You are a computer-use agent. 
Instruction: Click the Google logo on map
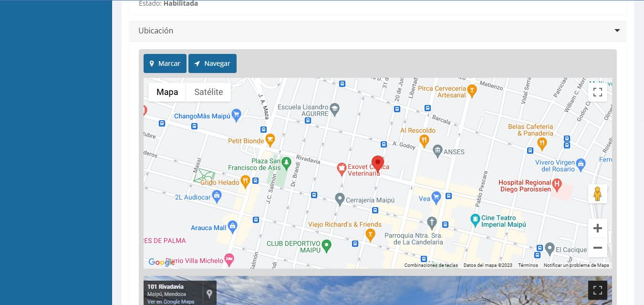tap(161, 262)
